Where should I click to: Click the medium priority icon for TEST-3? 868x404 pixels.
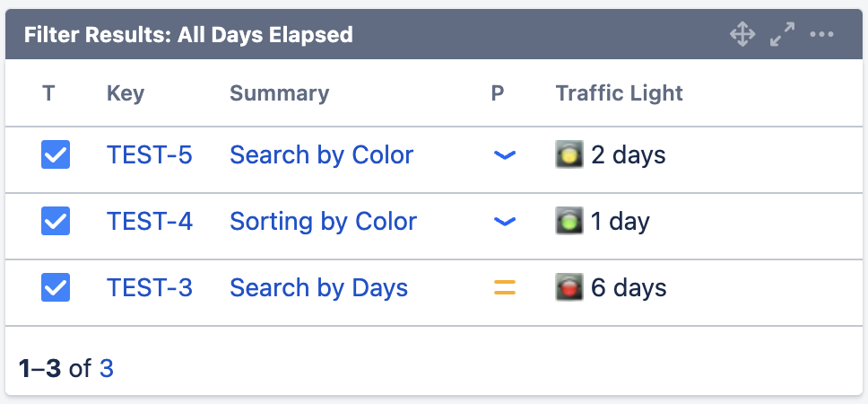(x=505, y=288)
